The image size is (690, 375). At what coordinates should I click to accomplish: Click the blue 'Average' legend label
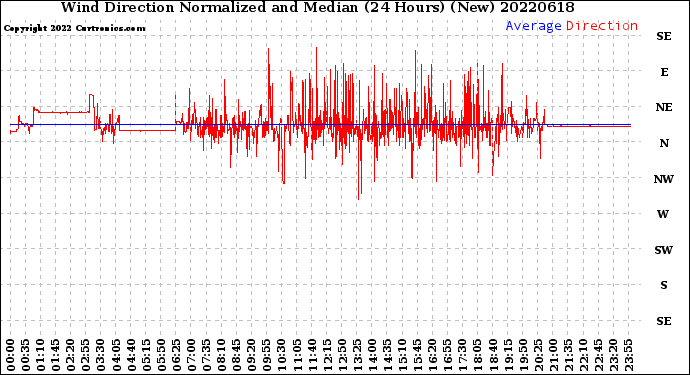pyautogui.click(x=533, y=26)
